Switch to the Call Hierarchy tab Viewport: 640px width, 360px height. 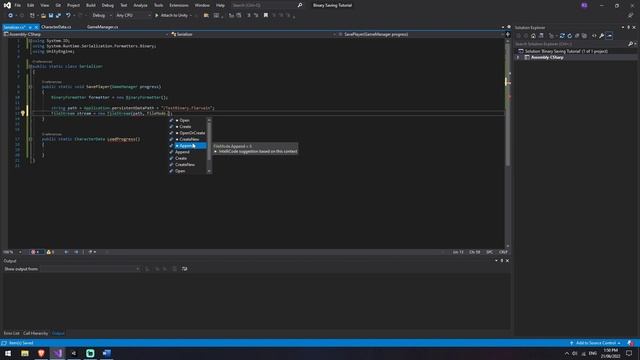pyautogui.click(x=36, y=333)
